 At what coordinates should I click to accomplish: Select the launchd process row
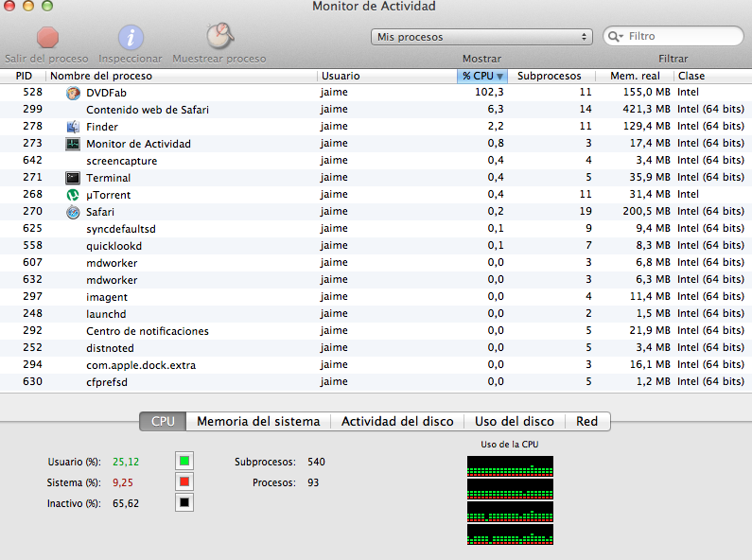point(376,313)
